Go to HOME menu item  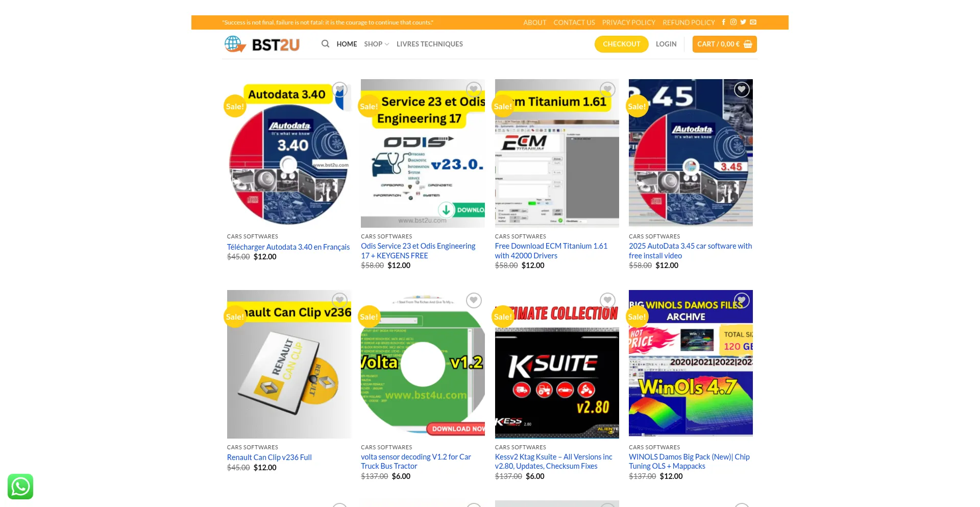(347, 44)
